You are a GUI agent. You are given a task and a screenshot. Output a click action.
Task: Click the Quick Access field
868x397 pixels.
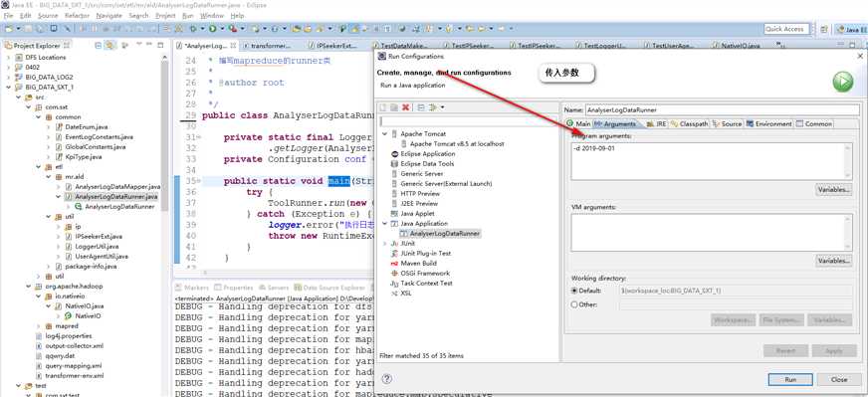[786, 29]
